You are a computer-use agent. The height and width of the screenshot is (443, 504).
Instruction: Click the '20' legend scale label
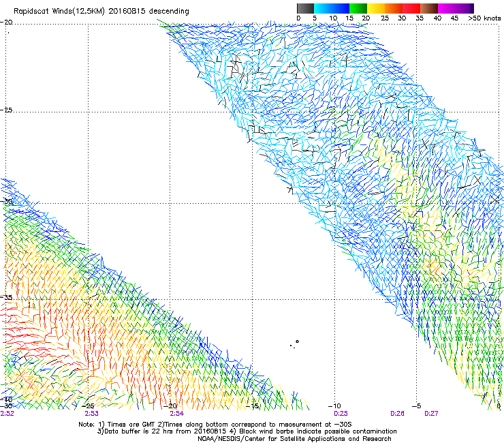pos(366,18)
